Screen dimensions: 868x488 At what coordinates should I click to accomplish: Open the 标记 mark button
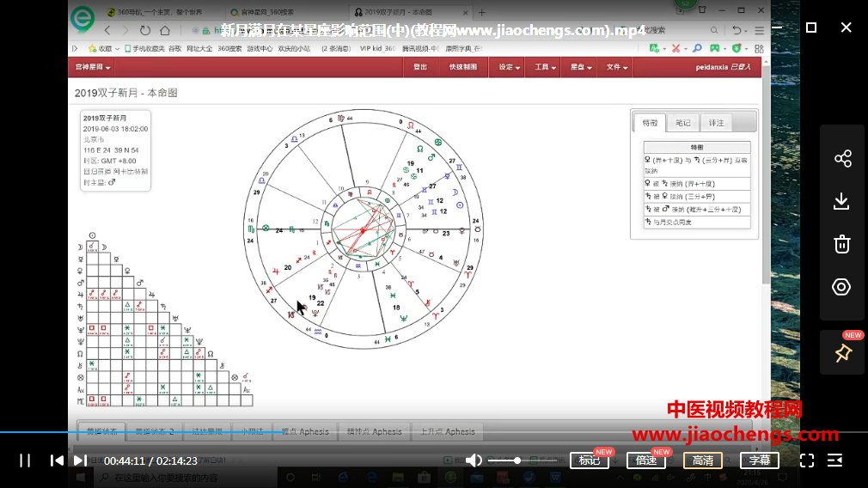click(590, 461)
